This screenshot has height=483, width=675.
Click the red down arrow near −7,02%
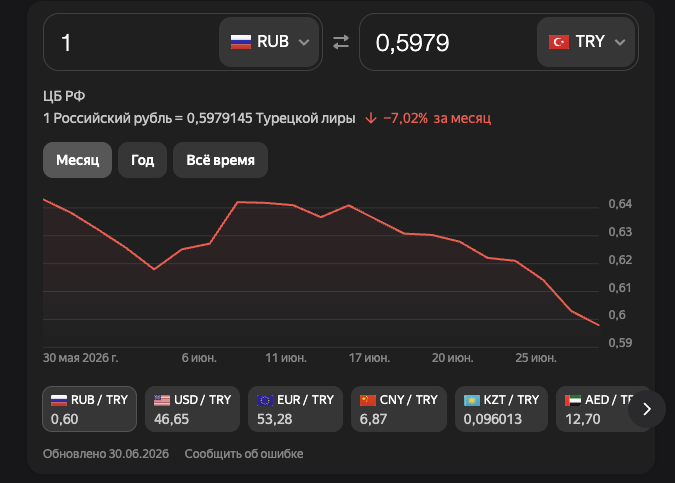tap(371, 118)
